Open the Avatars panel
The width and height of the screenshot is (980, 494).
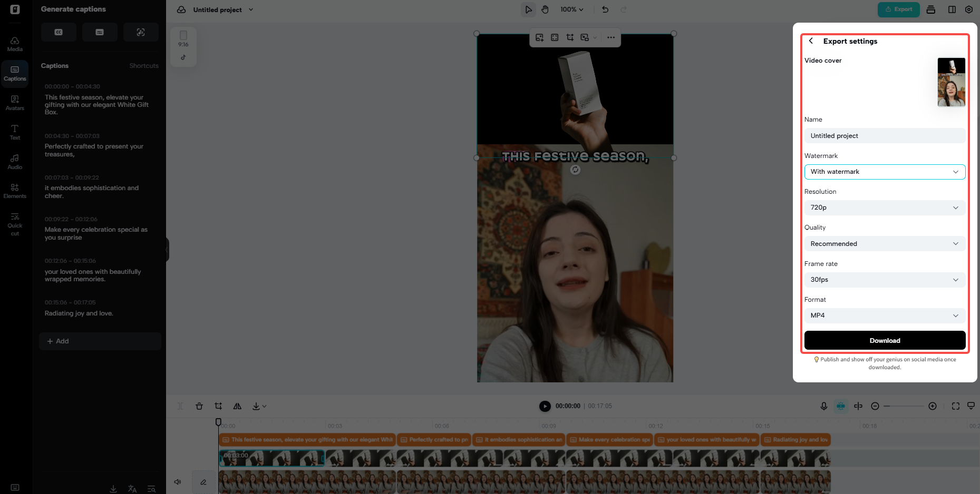point(15,102)
